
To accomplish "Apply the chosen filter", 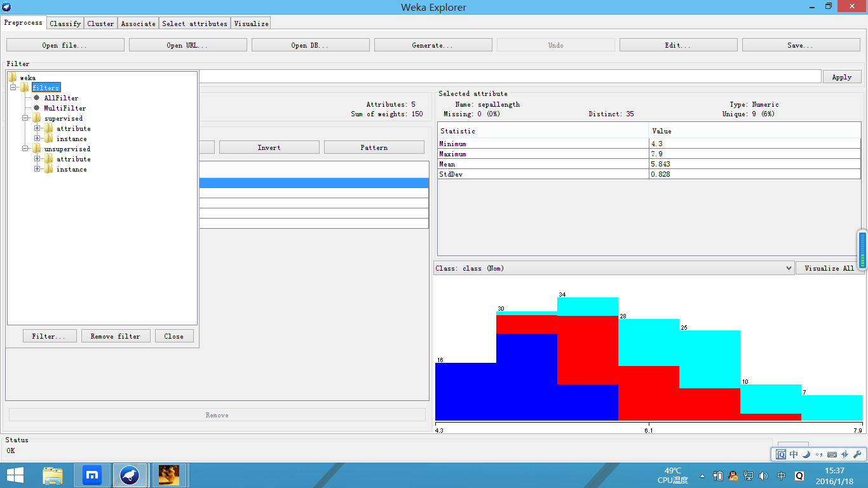I will tap(842, 77).
